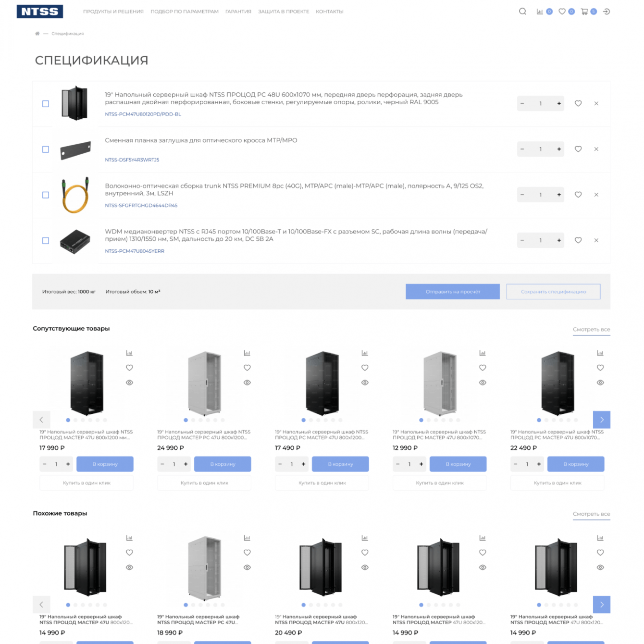Select the Волоконно-оптическая сборка trunk checkbox
The width and height of the screenshot is (644, 644).
46,195
